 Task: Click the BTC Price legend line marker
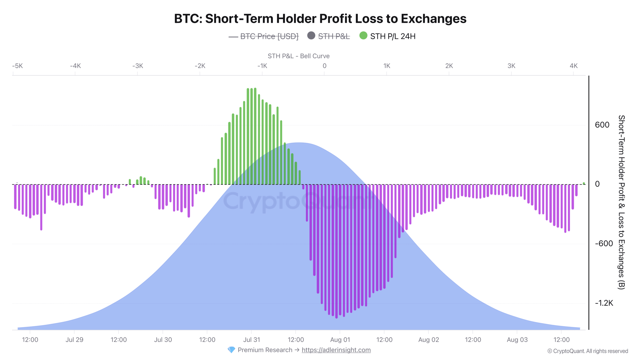pos(233,37)
